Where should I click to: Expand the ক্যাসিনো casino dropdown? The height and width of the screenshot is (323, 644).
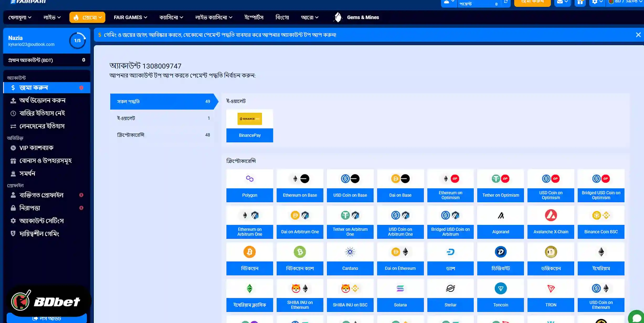[171, 17]
